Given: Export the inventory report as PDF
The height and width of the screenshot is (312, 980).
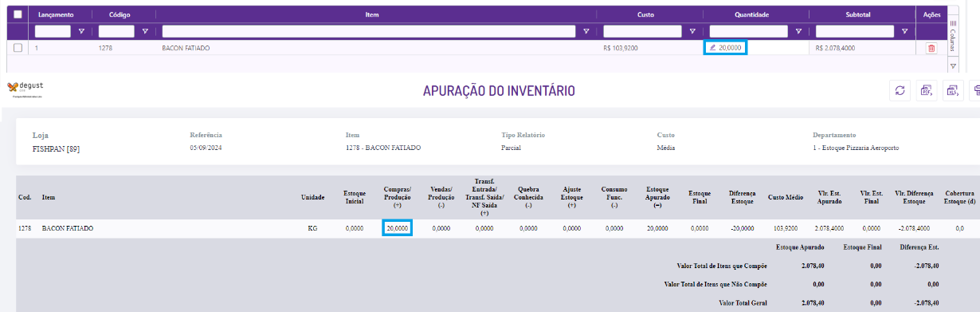Looking at the screenshot, I should pos(927,91).
